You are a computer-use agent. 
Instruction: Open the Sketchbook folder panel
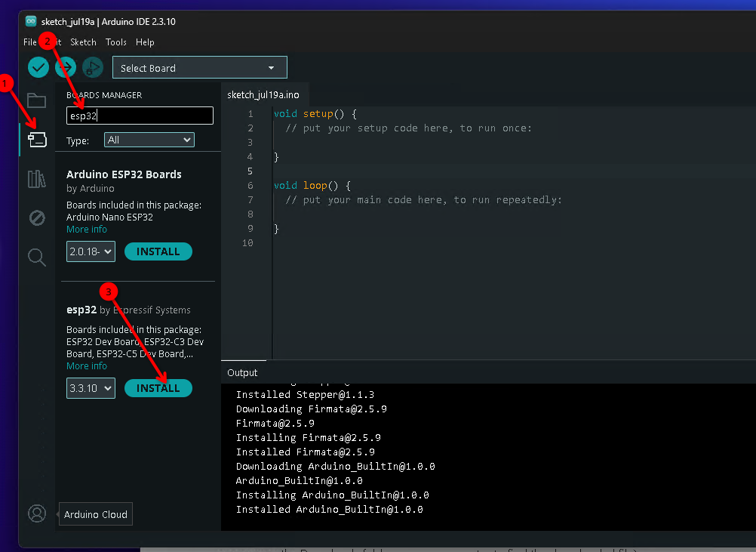tap(37, 100)
